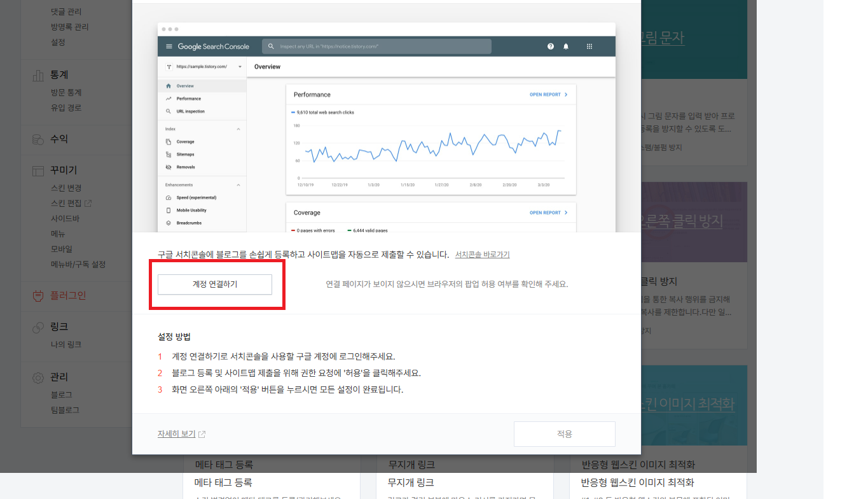The image size is (868, 499).
Task: Click step 2 text about 권한 요청 허용
Action: [296, 373]
